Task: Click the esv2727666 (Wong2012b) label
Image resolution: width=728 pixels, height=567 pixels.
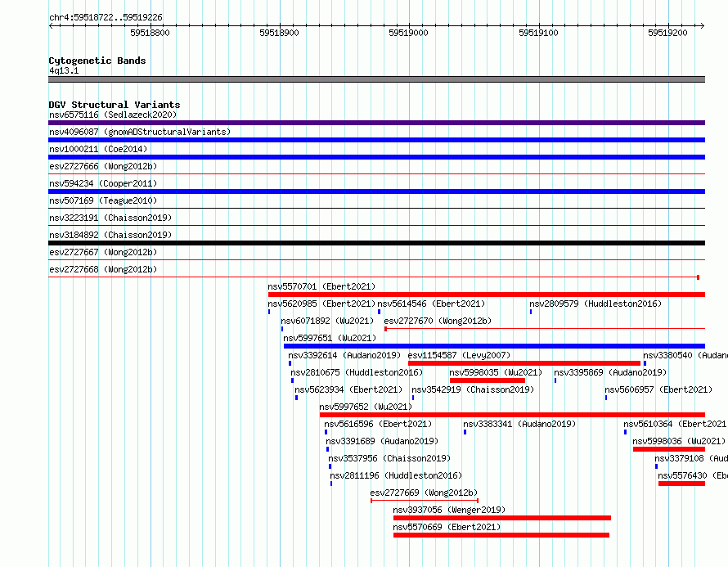Action: [103, 166]
